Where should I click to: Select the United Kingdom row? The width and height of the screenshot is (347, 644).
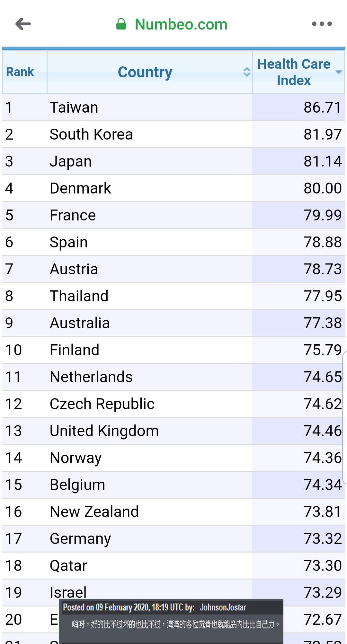173,431
